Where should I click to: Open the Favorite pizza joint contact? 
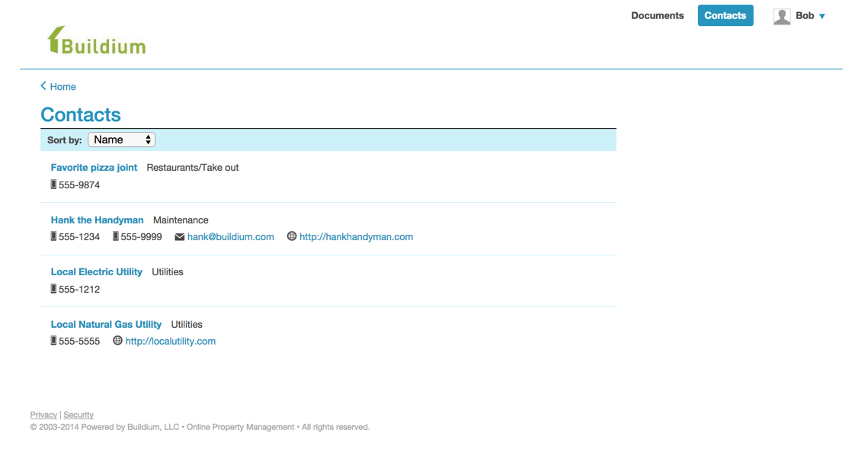[94, 167]
